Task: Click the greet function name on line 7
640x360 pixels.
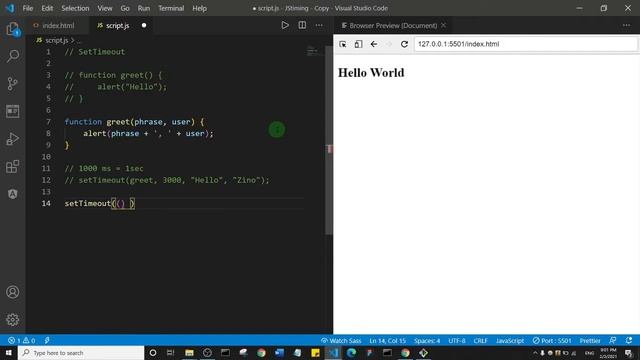Action: tap(118, 122)
